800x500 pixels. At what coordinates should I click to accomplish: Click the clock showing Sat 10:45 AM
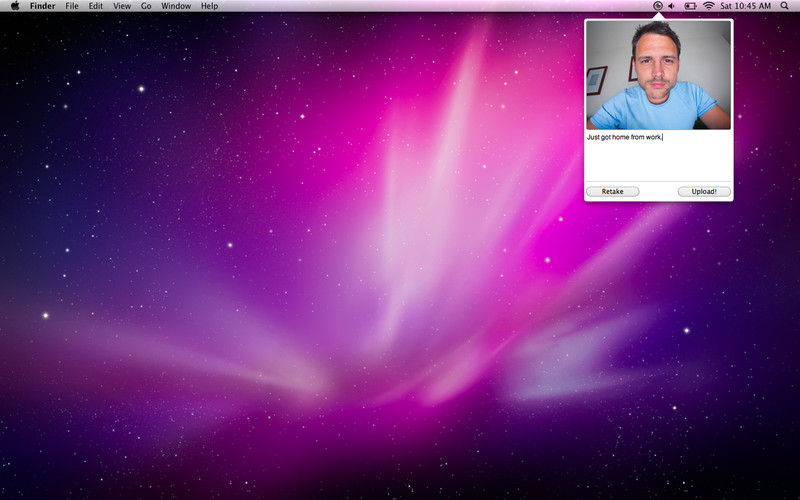746,6
